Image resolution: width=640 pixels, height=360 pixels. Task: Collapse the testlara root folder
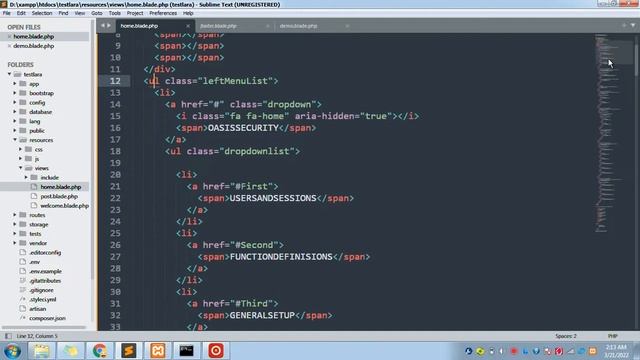(9, 74)
